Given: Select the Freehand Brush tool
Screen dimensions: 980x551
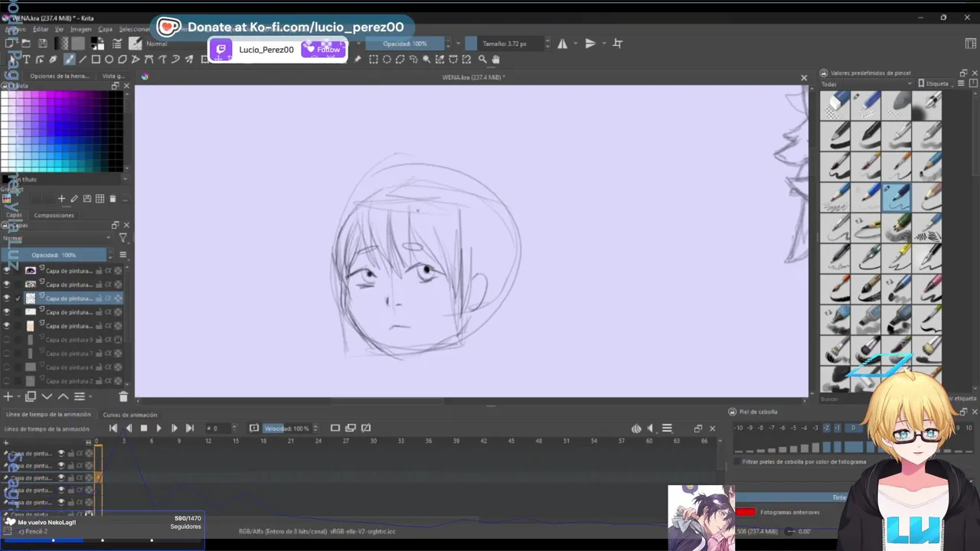Looking at the screenshot, I should pos(69,60).
